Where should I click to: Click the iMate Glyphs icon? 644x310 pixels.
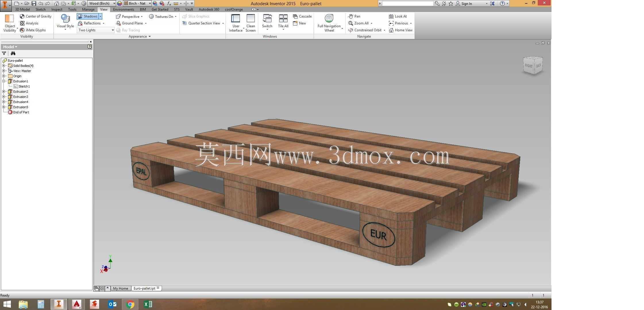coord(22,30)
